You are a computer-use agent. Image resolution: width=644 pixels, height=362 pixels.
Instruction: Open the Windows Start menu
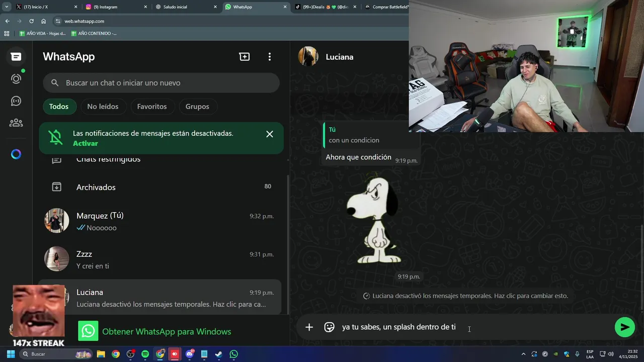tap(11, 354)
